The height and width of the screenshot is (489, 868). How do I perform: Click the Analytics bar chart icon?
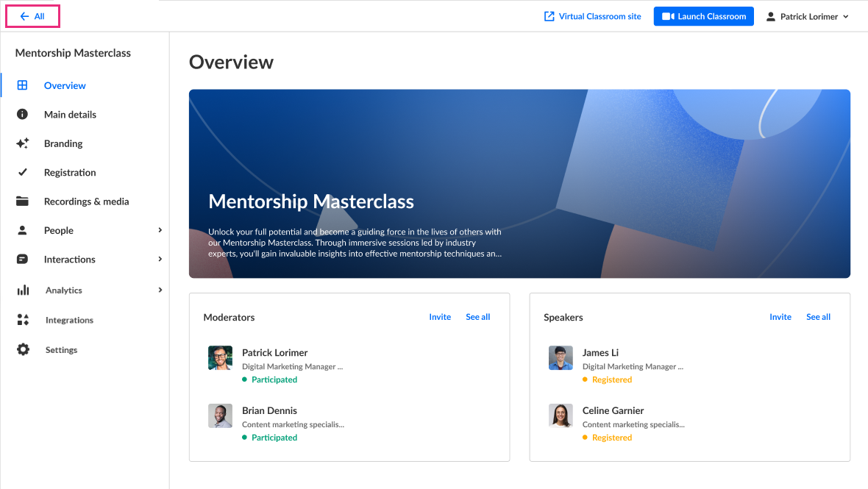(23, 290)
